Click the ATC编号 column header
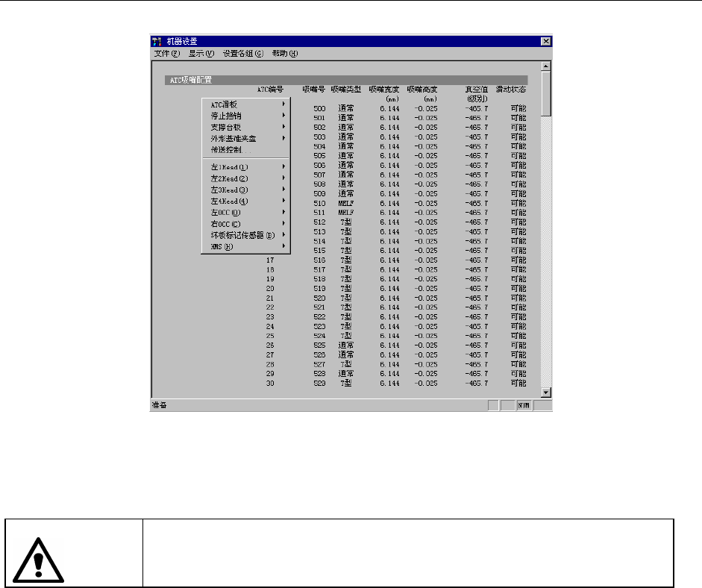702x588 pixels. pyautogui.click(x=270, y=90)
